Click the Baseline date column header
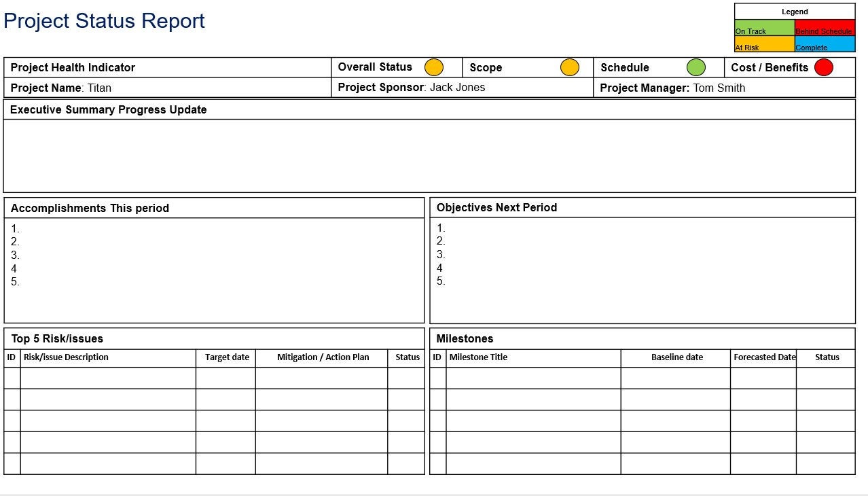This screenshot has height=496, width=868. 677,357
